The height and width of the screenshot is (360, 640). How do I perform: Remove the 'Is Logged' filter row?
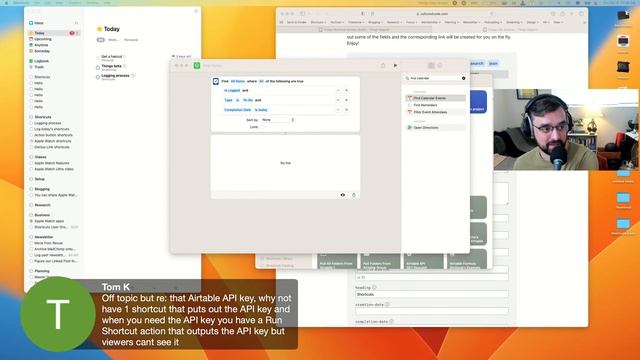(x=338, y=90)
